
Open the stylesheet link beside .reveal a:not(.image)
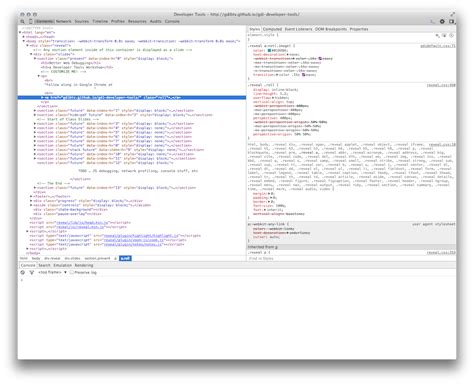[438, 46]
